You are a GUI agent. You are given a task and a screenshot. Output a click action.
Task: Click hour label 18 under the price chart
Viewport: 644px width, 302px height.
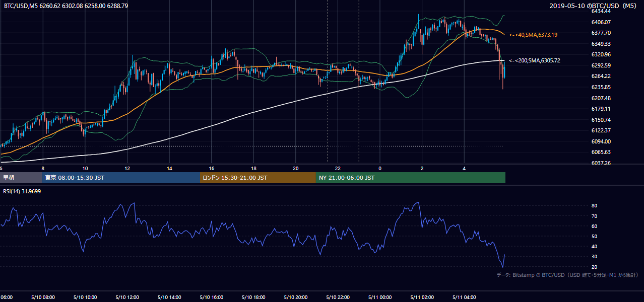click(254, 168)
